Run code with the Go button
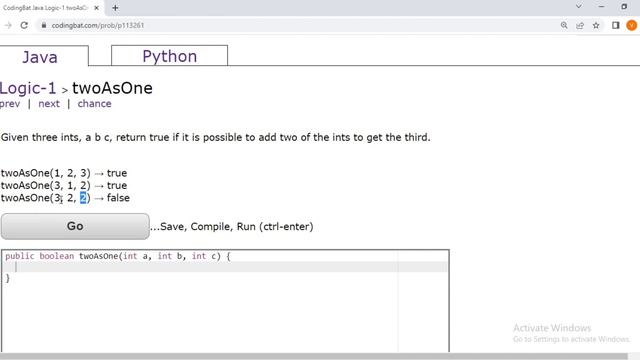The image size is (640, 360). pos(75,226)
